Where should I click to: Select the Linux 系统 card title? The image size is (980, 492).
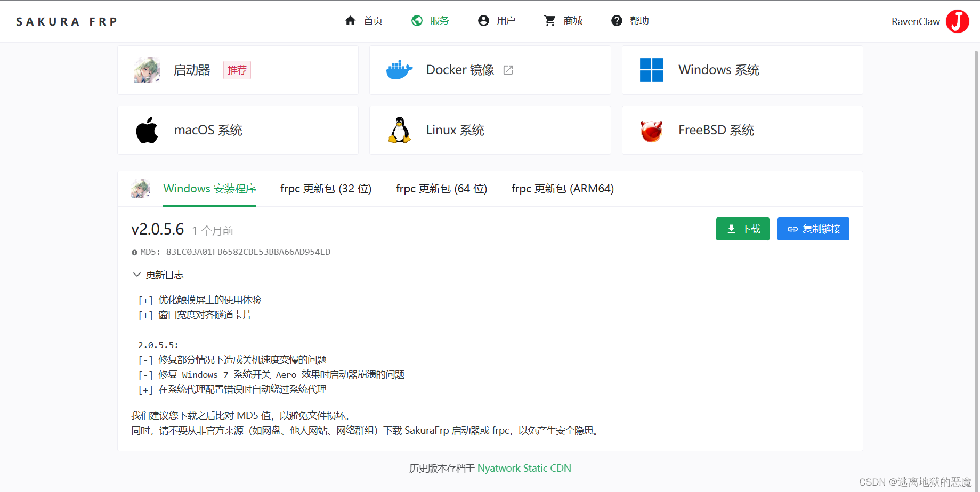(x=455, y=130)
